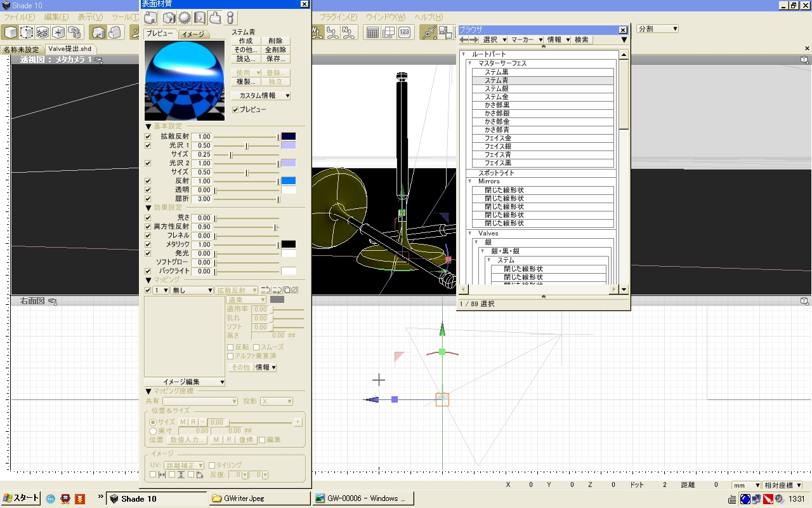Click the gear-shaped icon in the 表面材質 panel
This screenshot has width=812, height=508.
[184, 18]
